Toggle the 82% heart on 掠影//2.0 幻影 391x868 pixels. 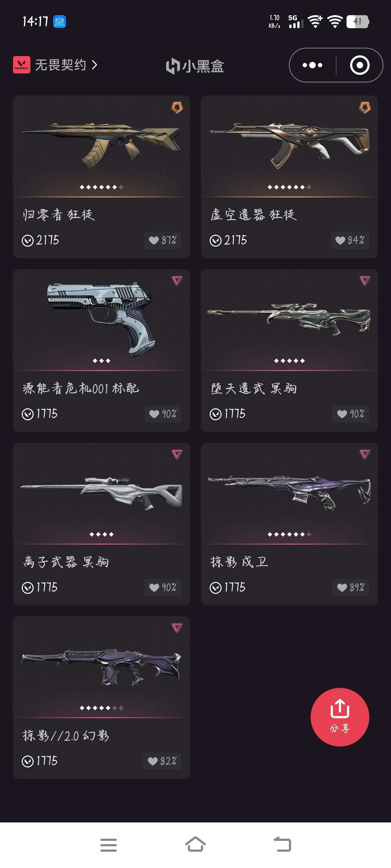point(162,761)
